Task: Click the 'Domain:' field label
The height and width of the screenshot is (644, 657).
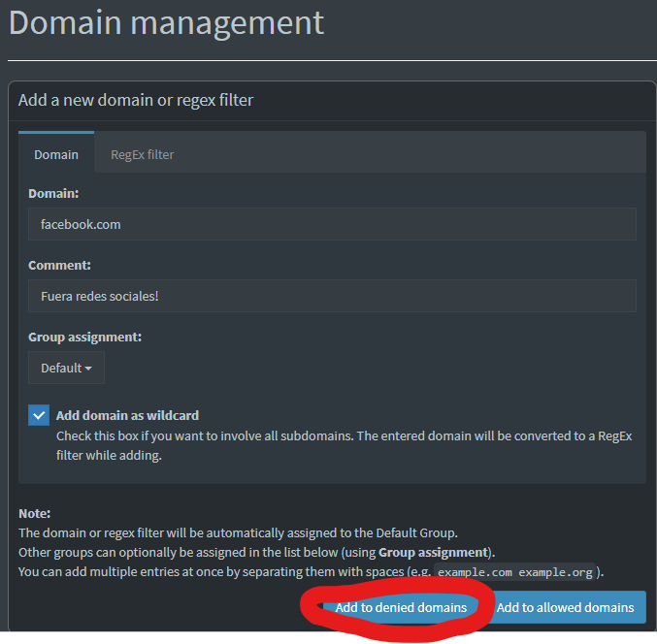Action: [53, 193]
